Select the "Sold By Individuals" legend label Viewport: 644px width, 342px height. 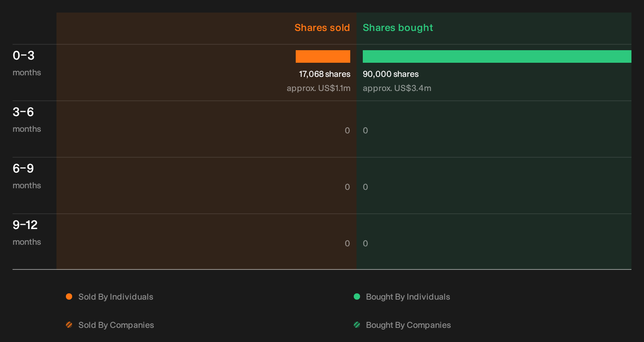(x=116, y=297)
